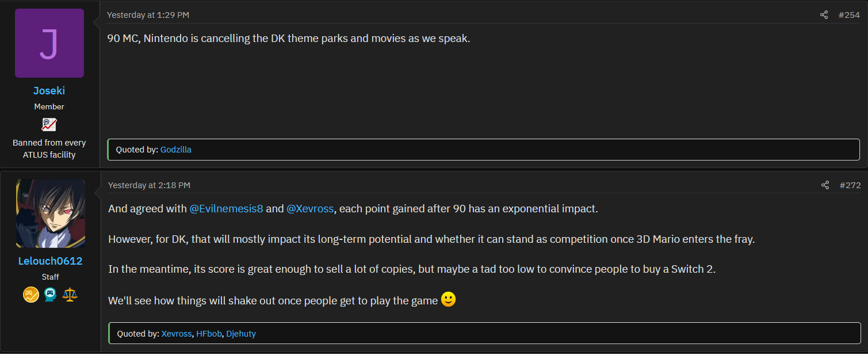The image size is (868, 355).
Task: Open Godzilla's quoting reply link
Action: [176, 150]
